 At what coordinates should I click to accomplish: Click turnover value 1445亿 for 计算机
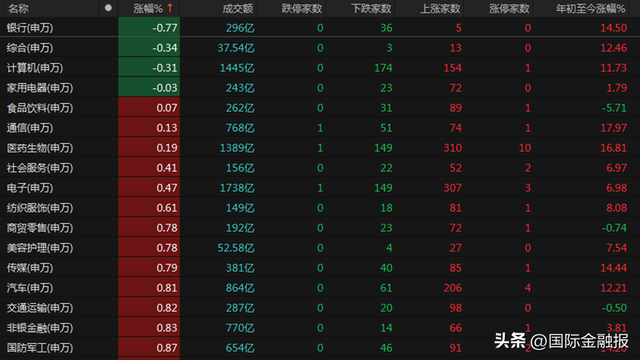pyautogui.click(x=237, y=68)
